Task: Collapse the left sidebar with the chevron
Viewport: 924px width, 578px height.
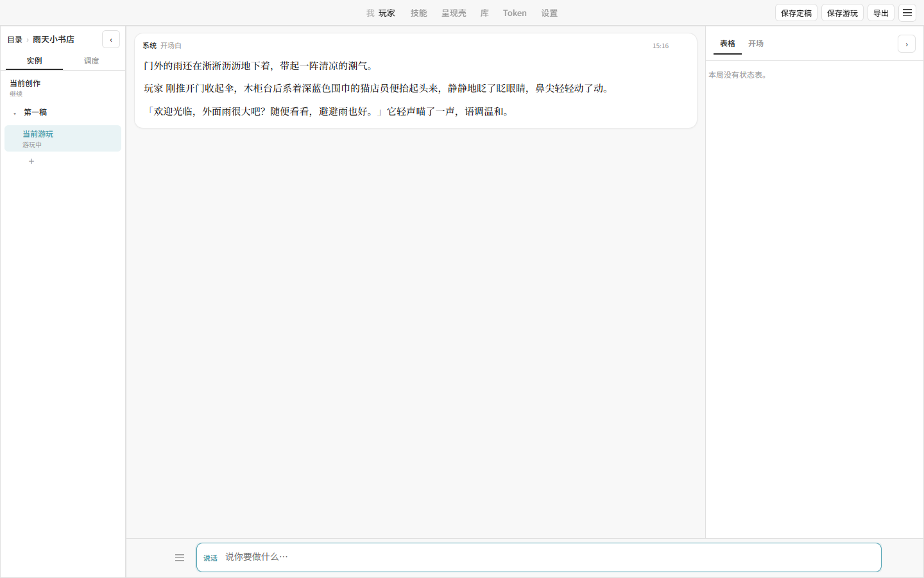Action: point(111,40)
